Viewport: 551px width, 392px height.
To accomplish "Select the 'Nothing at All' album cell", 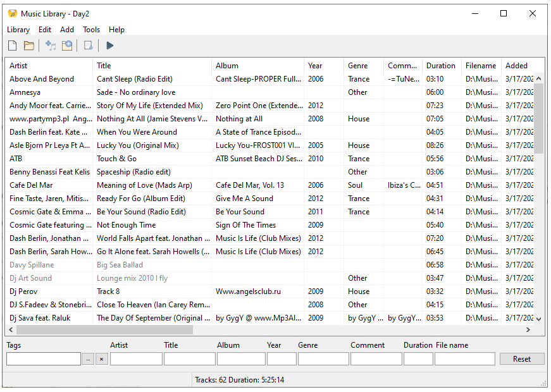I will click(x=239, y=119).
